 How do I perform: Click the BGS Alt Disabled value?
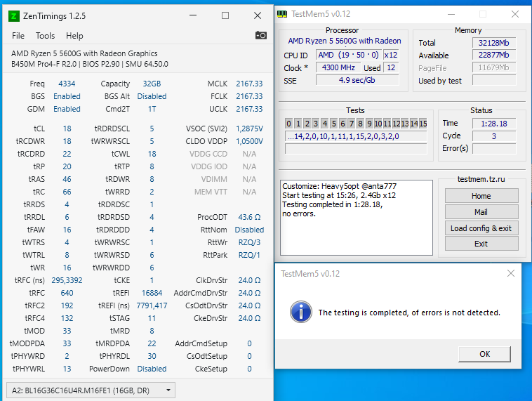click(x=152, y=96)
